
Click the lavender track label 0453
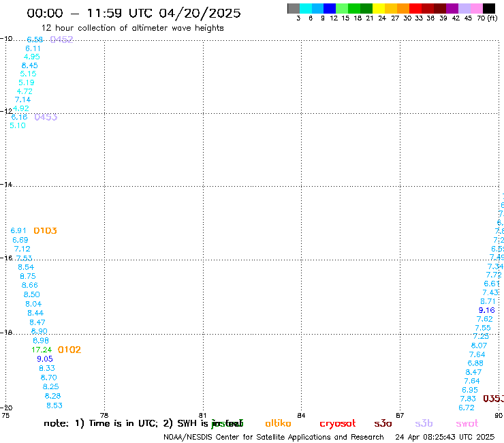coord(46,117)
